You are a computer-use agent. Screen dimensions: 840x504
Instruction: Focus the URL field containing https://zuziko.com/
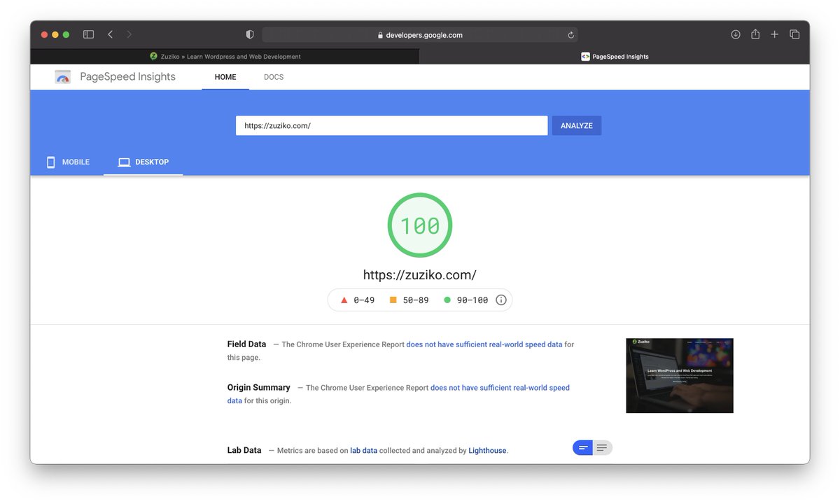391,125
